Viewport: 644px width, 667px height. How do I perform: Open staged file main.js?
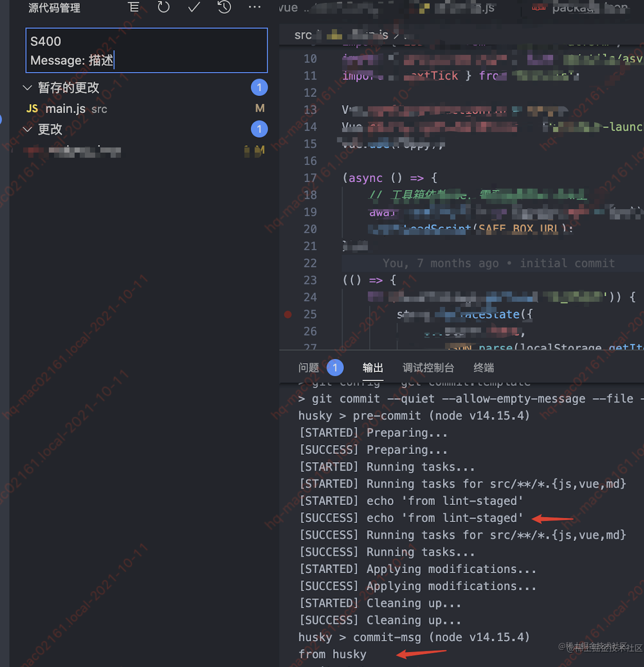pos(66,109)
